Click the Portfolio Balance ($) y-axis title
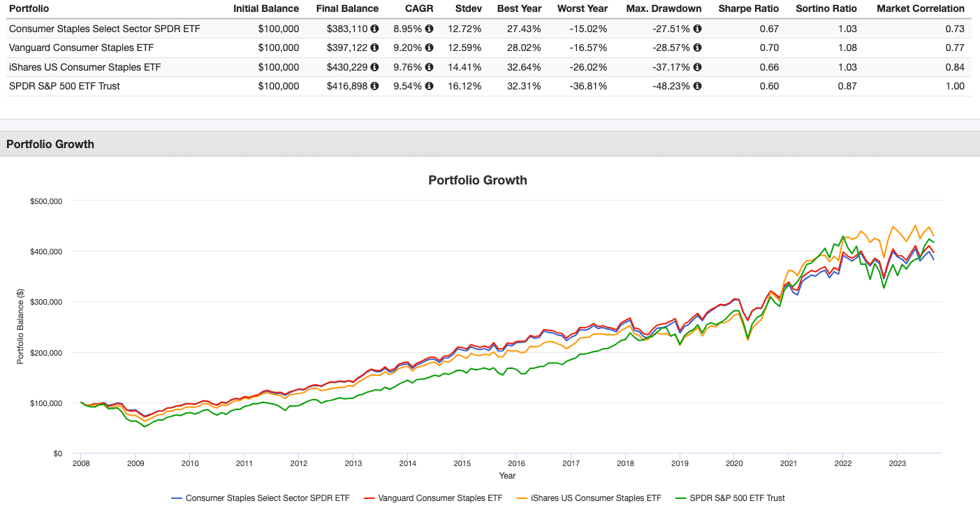This screenshot has height=508, width=980. [x=20, y=327]
